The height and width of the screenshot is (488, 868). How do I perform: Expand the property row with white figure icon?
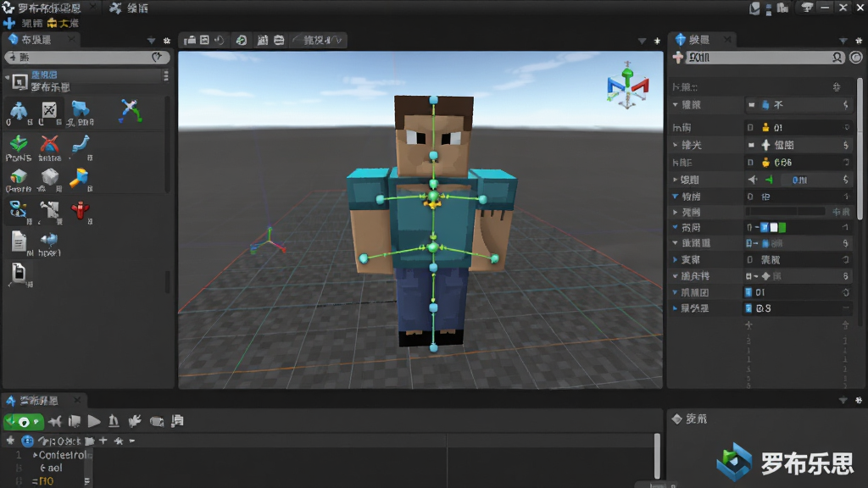pyautogui.click(x=676, y=145)
